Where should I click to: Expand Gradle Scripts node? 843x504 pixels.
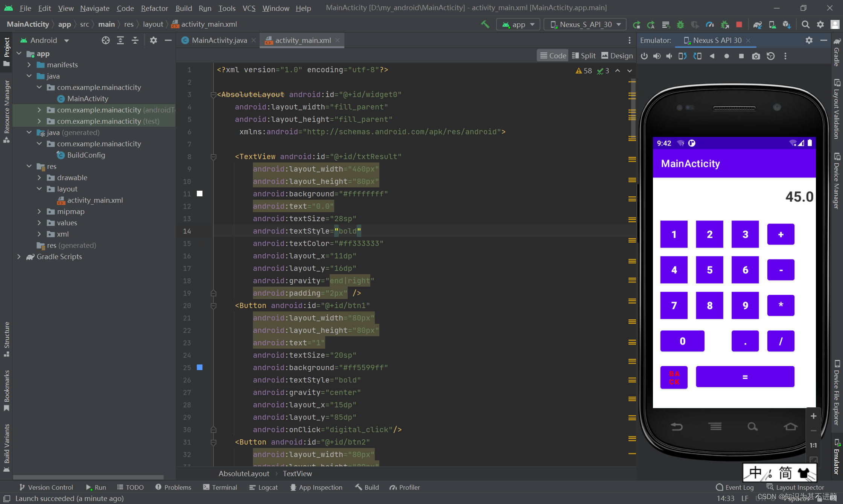click(19, 257)
